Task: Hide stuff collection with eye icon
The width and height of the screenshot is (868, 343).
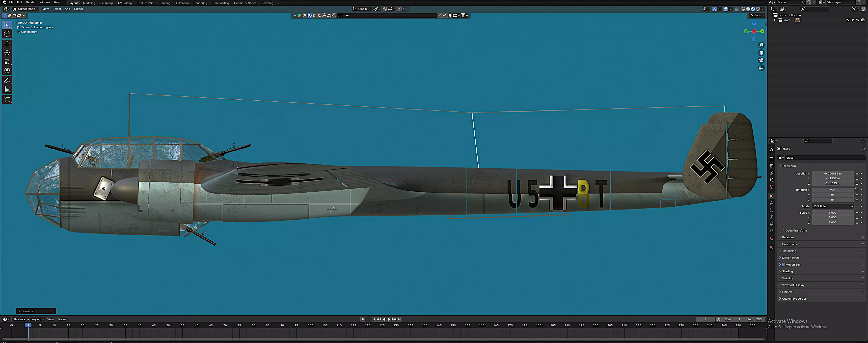Action: (858, 20)
